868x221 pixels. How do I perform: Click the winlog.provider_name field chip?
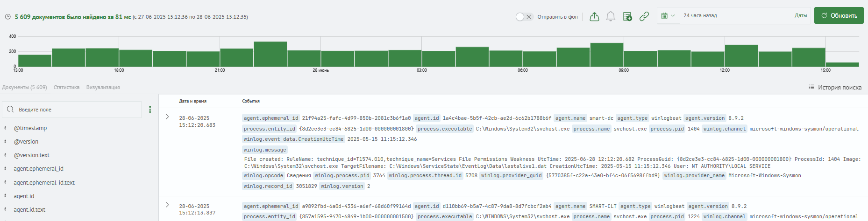pyautogui.click(x=694, y=175)
